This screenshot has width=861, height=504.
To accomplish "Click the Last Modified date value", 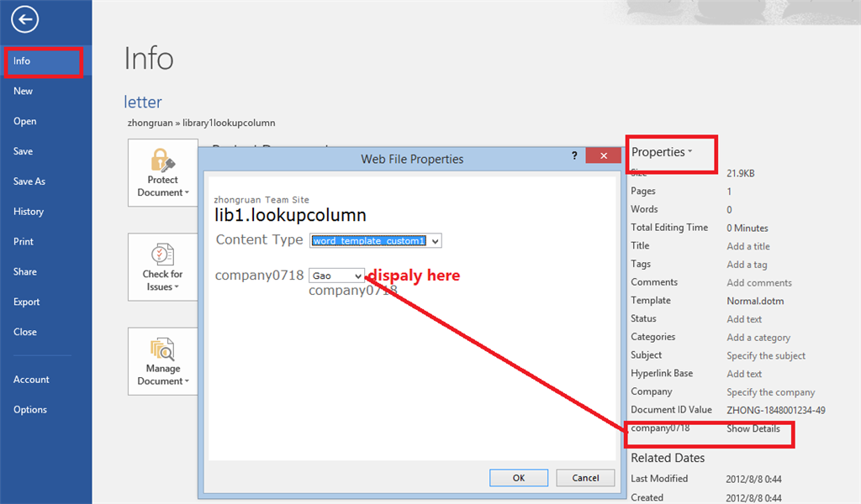I will [x=753, y=480].
